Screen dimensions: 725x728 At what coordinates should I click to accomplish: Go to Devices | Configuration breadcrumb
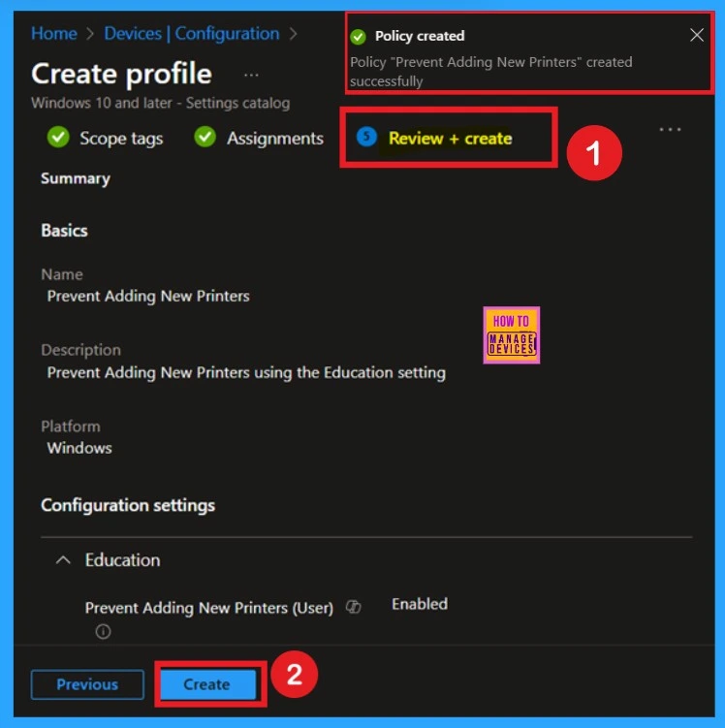tap(192, 33)
